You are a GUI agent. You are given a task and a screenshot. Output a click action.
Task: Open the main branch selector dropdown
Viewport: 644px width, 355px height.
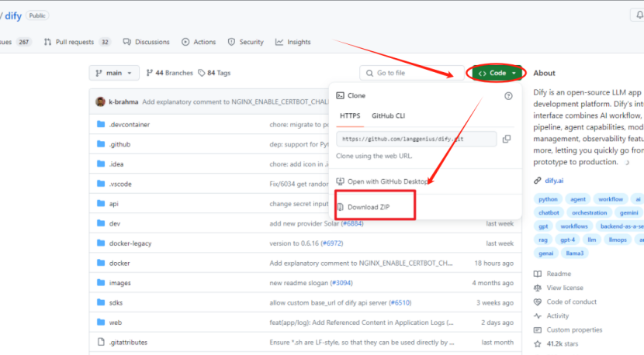click(x=114, y=73)
